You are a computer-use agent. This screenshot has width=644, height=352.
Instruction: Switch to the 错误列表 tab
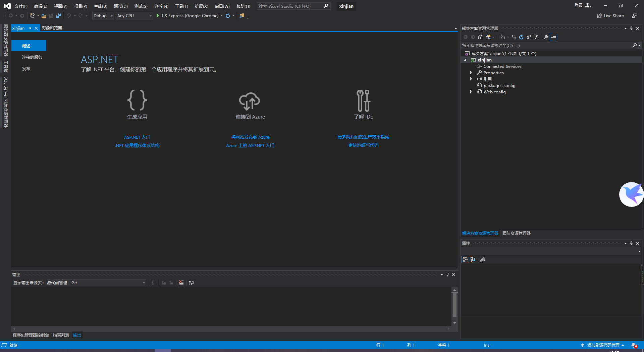coord(61,335)
